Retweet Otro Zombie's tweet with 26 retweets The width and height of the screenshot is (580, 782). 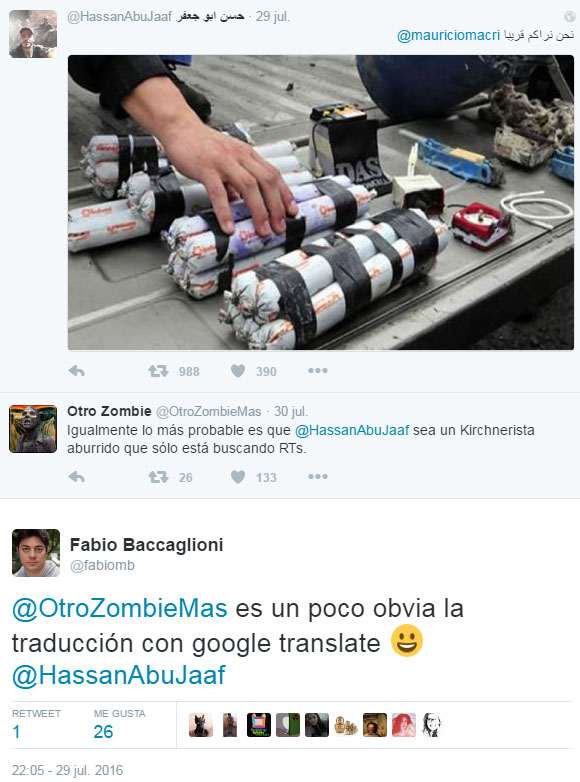point(158,477)
